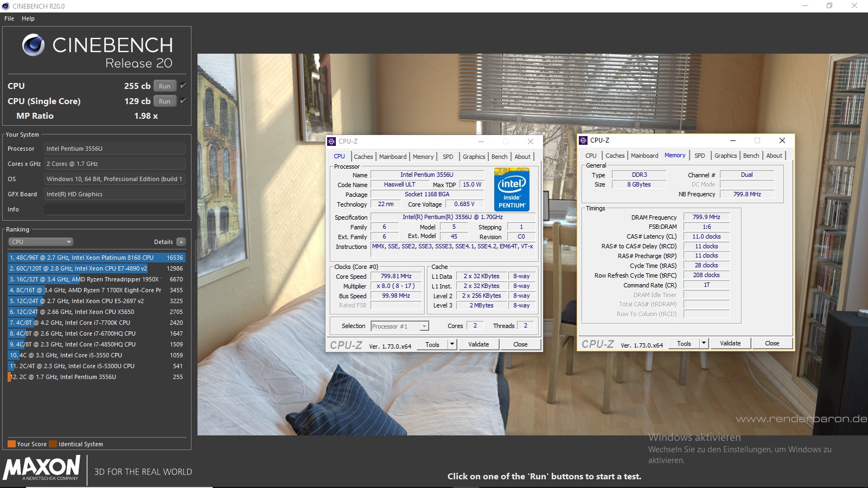
Task: Toggle the CPU test checkbox
Action: coord(183,86)
